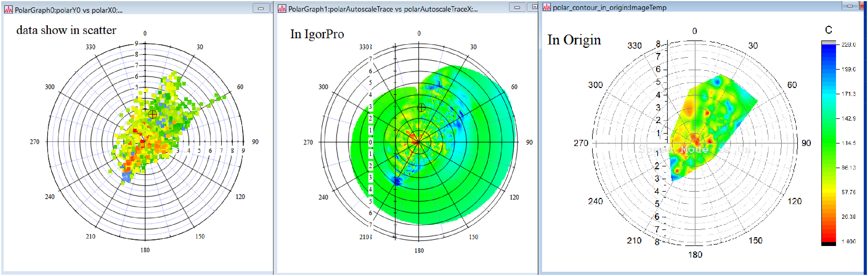This screenshot has width=868, height=276.
Task: Click the 171.3 color scale label
Action: (x=848, y=94)
